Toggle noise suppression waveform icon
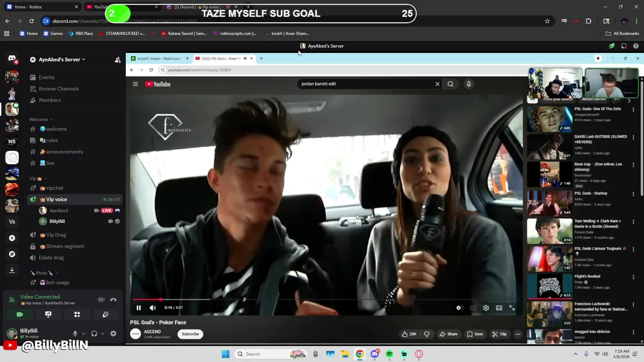This screenshot has width=644, height=362. pyautogui.click(x=101, y=300)
